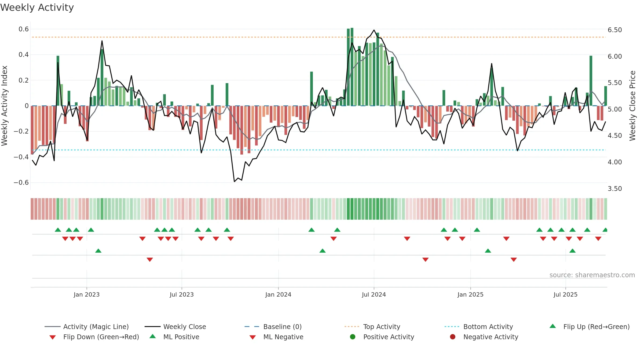Toggle Positive Activity legend entry
The image size is (644, 362).
pyautogui.click(x=382, y=337)
